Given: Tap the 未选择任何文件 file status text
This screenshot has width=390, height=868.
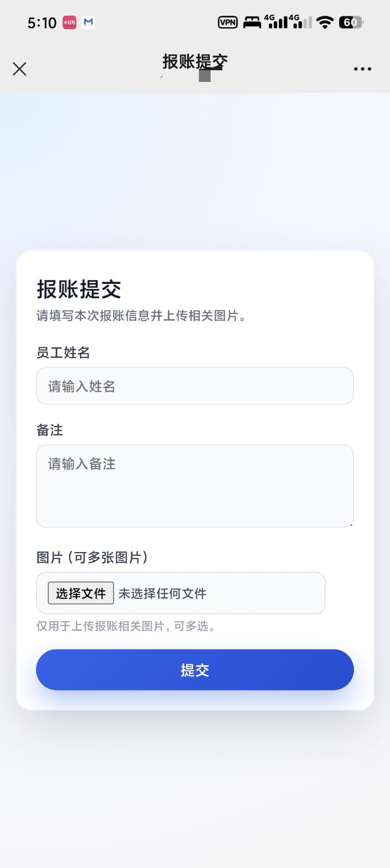Looking at the screenshot, I should pos(162,593).
